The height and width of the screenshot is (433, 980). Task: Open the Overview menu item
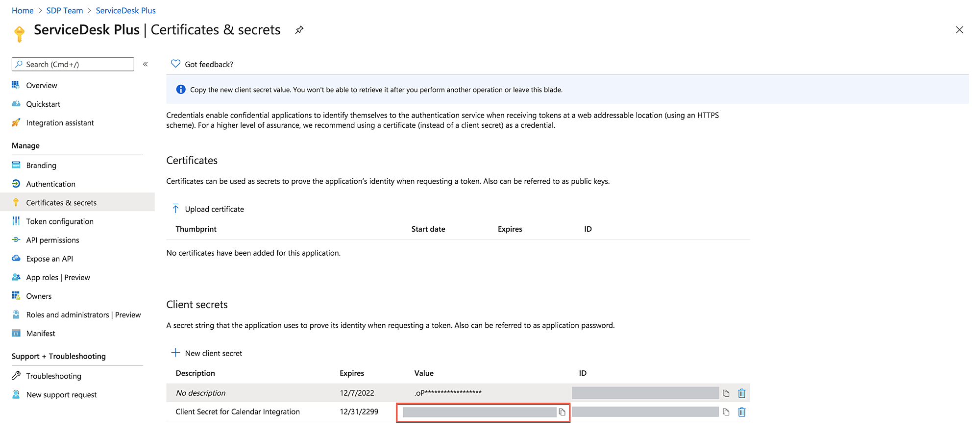tap(42, 85)
